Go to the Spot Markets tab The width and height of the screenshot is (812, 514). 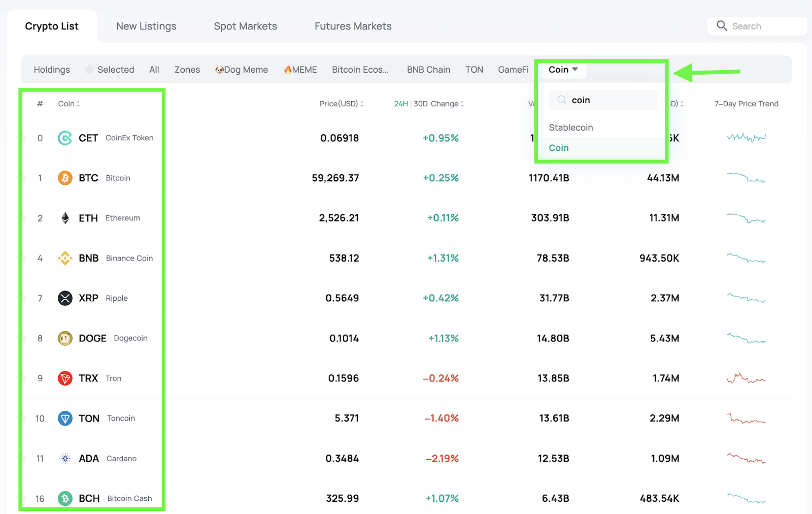246,26
